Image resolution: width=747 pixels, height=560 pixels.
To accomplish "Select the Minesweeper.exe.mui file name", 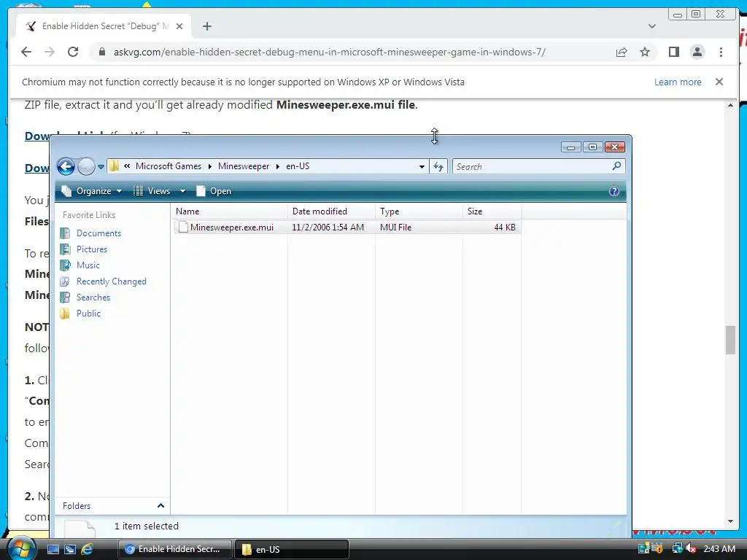I will (x=232, y=227).
